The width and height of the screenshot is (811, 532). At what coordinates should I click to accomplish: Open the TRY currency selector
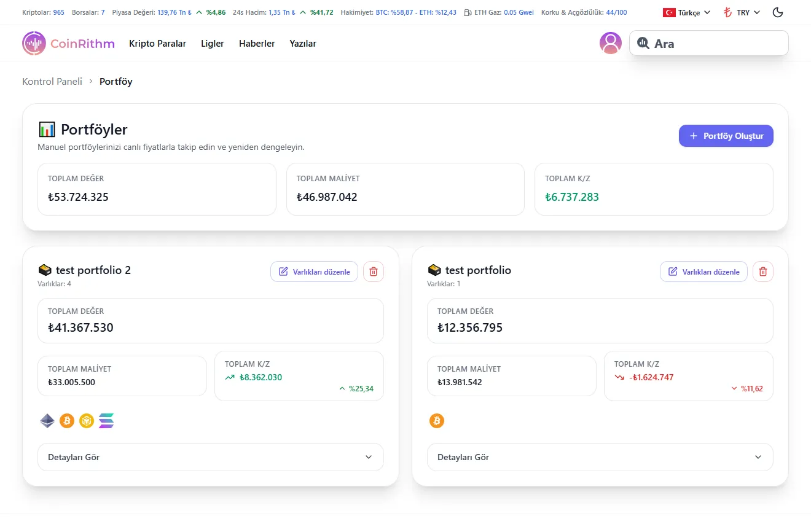click(x=742, y=12)
